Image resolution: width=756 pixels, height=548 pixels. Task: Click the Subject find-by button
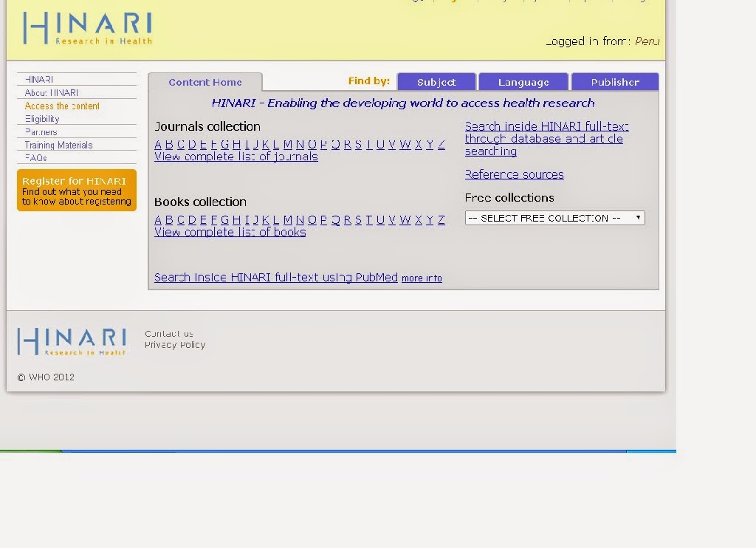436,81
